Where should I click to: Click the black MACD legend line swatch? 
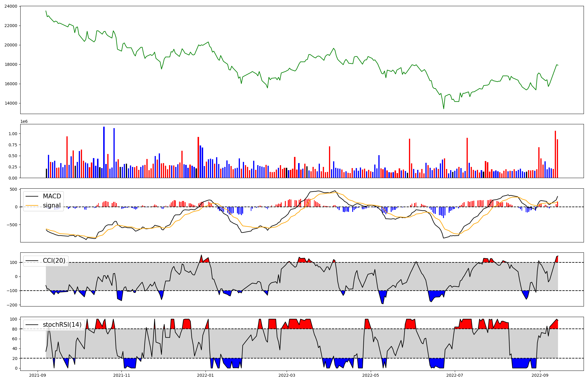click(x=32, y=196)
